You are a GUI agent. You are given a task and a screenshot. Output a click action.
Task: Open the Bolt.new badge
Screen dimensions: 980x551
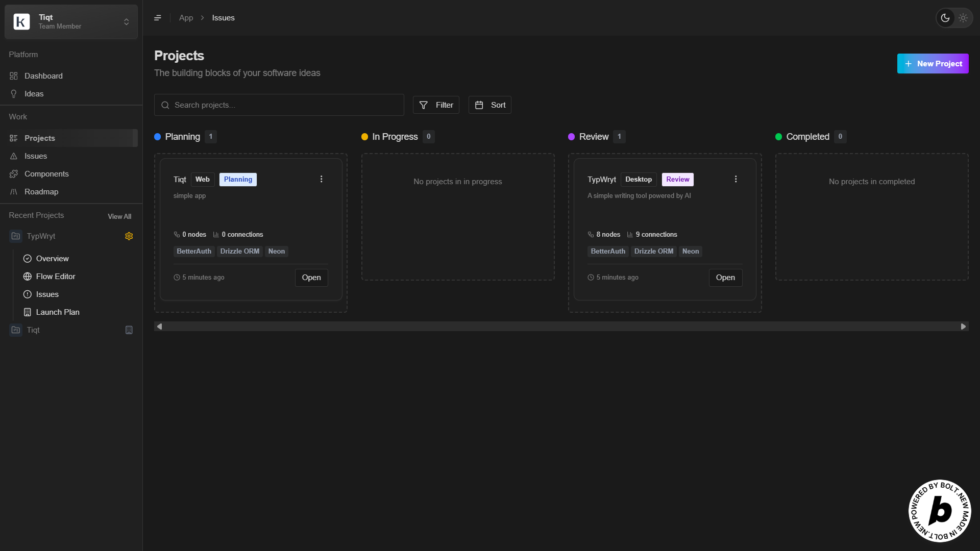940,511
